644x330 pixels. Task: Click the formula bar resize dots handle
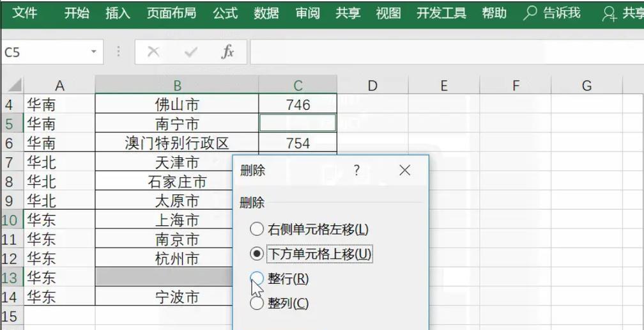point(119,52)
